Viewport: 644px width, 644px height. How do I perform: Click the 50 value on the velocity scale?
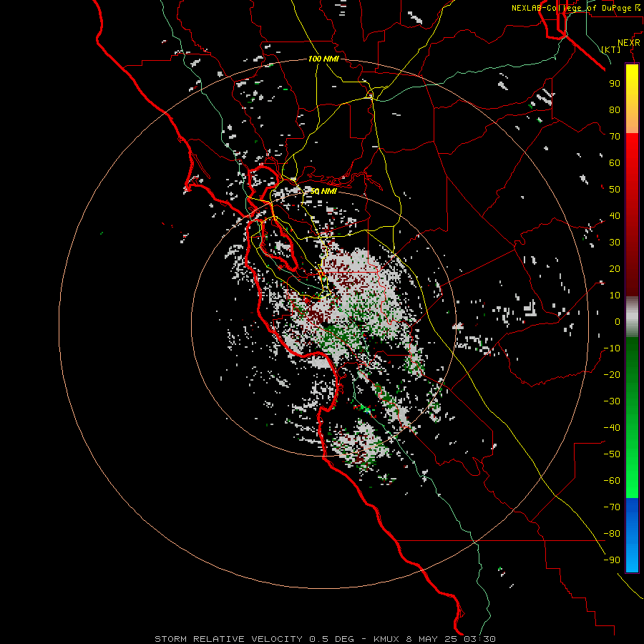pyautogui.click(x=615, y=190)
